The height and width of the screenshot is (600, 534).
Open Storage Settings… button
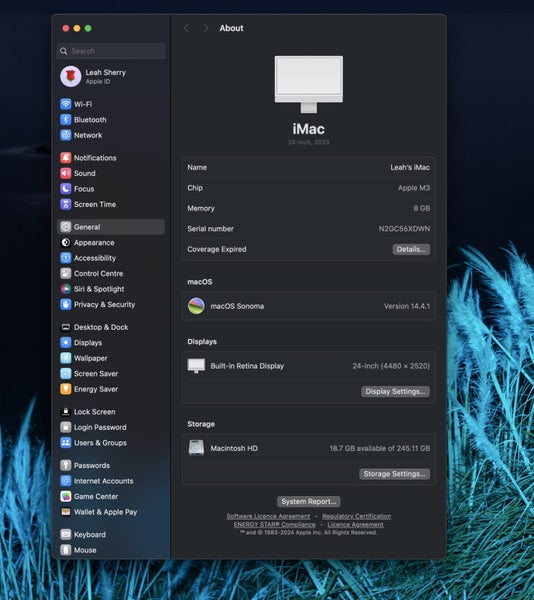pos(394,474)
